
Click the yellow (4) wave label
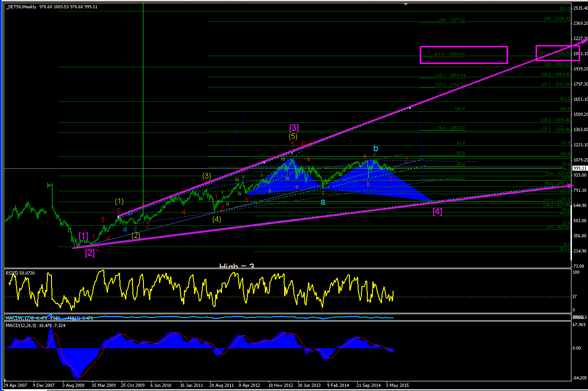(217, 219)
